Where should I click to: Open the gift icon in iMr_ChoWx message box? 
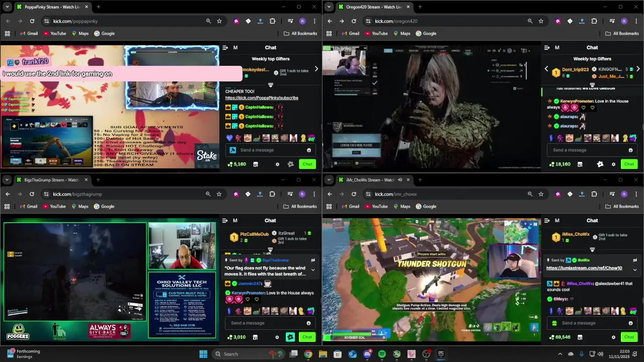[554, 323]
